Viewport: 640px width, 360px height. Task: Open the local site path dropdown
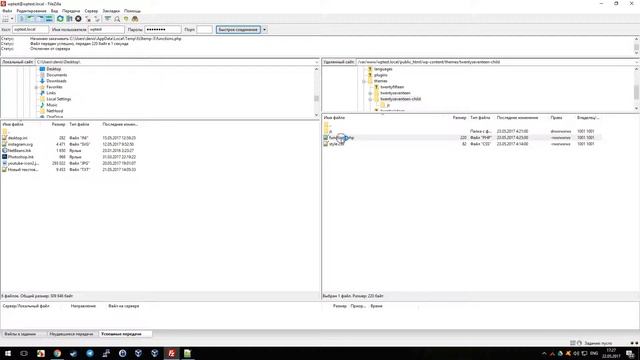click(x=317, y=62)
